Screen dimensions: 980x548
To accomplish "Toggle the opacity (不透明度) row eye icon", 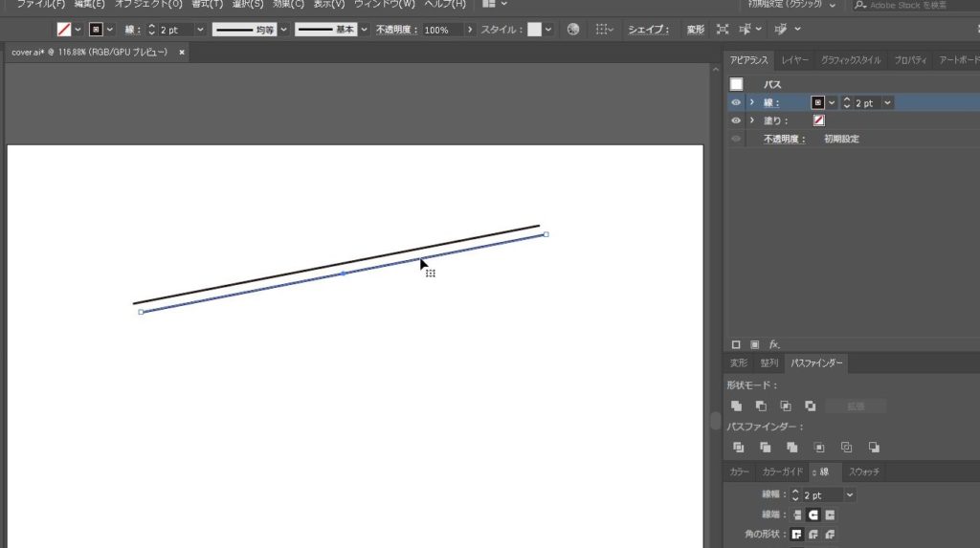I will pyautogui.click(x=736, y=139).
